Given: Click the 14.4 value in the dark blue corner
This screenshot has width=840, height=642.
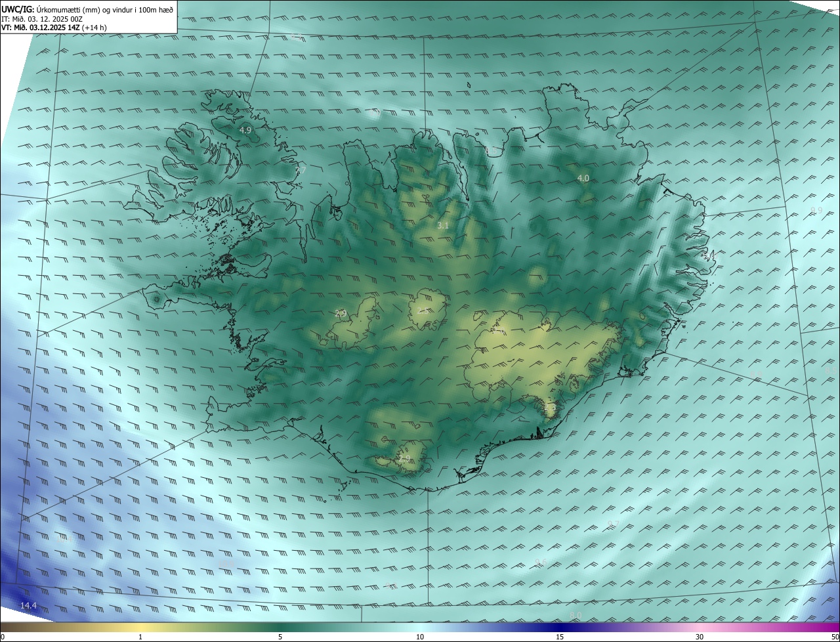Looking at the screenshot, I should (29, 605).
